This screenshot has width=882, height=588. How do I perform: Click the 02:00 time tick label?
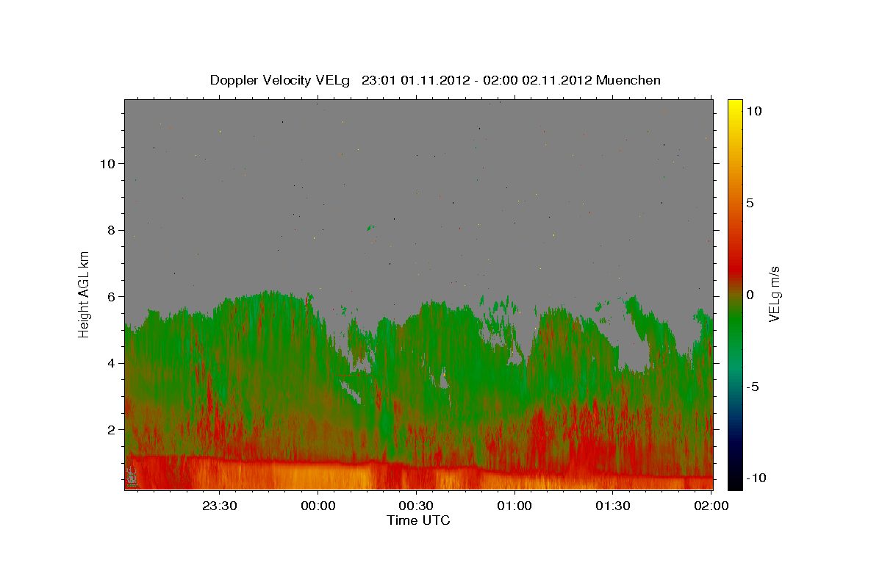tap(711, 506)
